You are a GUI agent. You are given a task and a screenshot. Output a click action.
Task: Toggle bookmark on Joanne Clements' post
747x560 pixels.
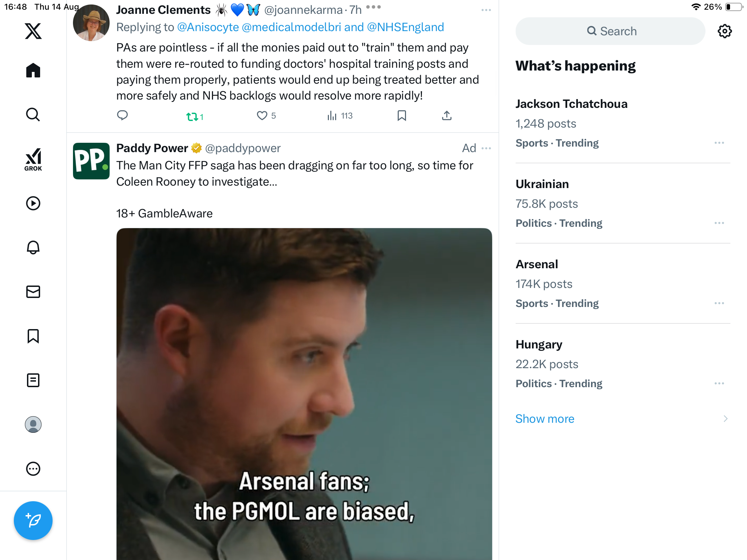click(x=402, y=115)
